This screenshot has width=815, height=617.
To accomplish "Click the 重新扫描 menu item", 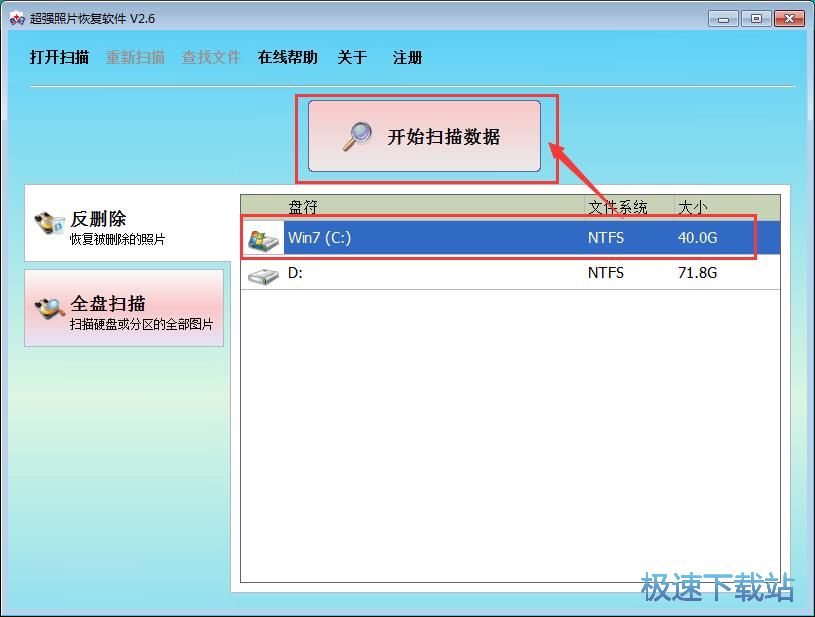I will click(x=135, y=57).
